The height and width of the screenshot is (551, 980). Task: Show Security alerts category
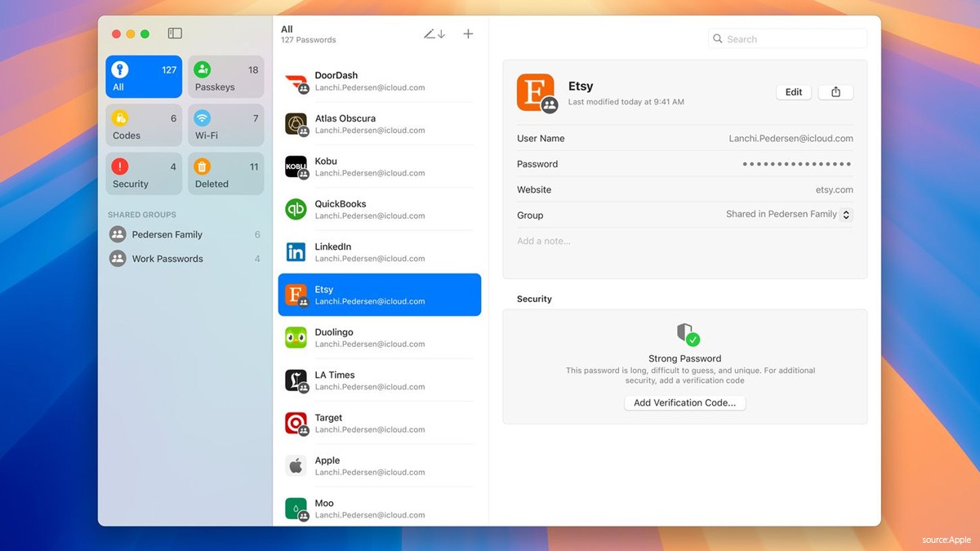[x=144, y=174]
